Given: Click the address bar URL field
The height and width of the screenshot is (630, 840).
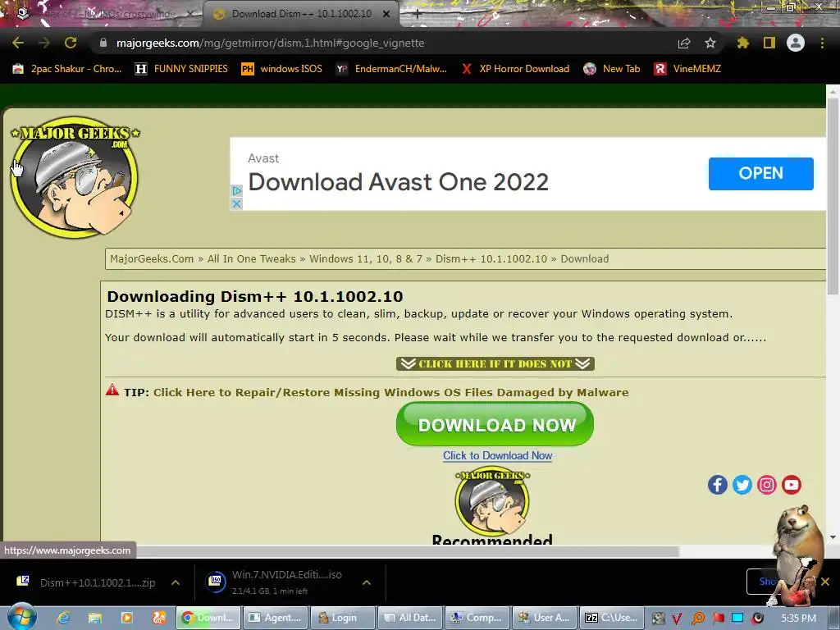Looking at the screenshot, I should (386, 43).
